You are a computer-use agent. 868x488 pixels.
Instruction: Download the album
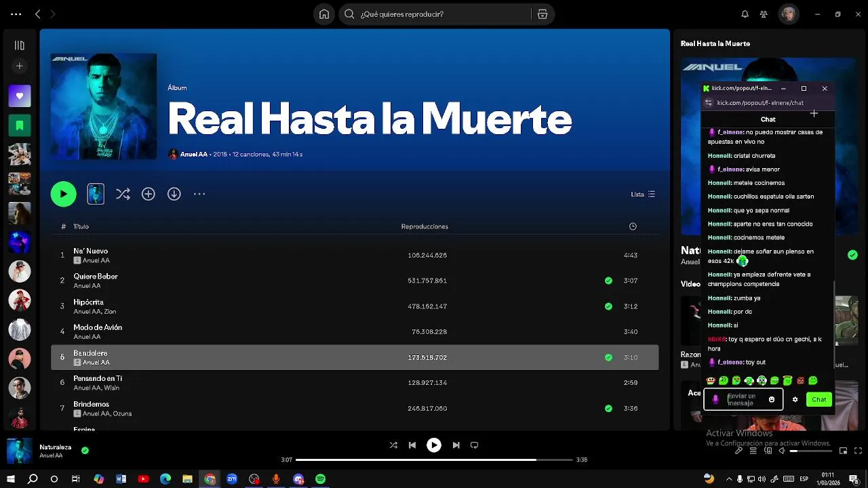coord(174,194)
